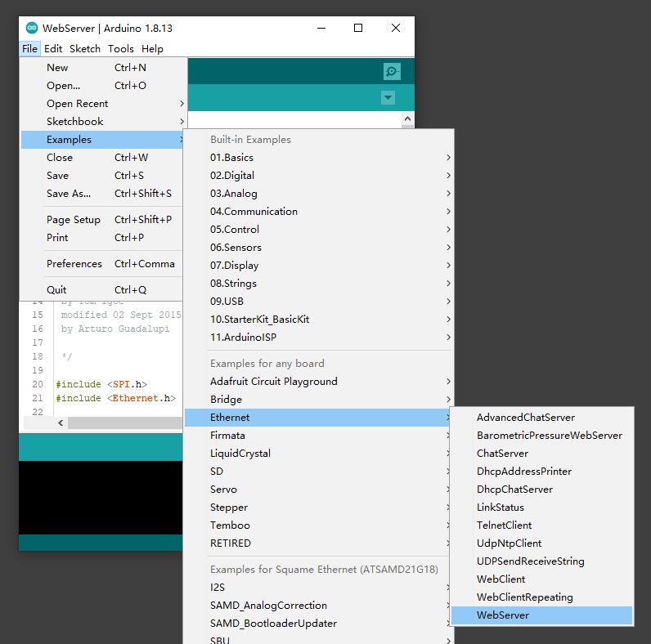This screenshot has width=651, height=644.
Task: Click Save in the File menu
Action: click(102, 176)
